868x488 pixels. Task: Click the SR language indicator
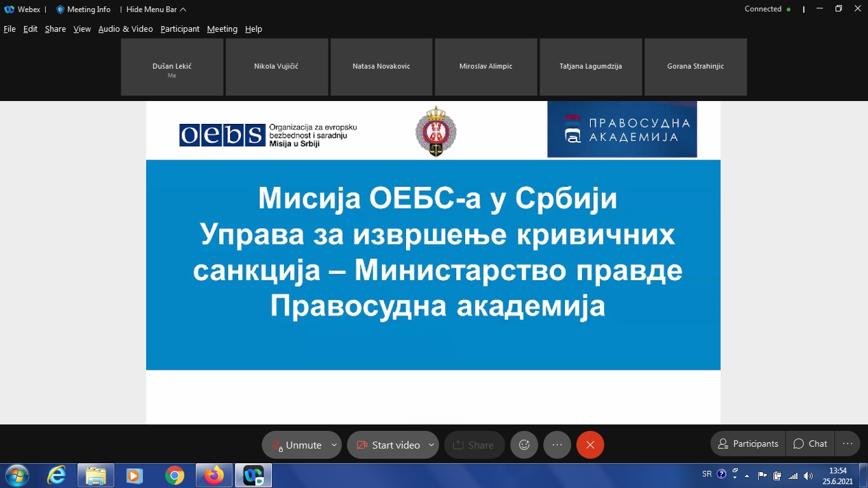pyautogui.click(x=707, y=474)
